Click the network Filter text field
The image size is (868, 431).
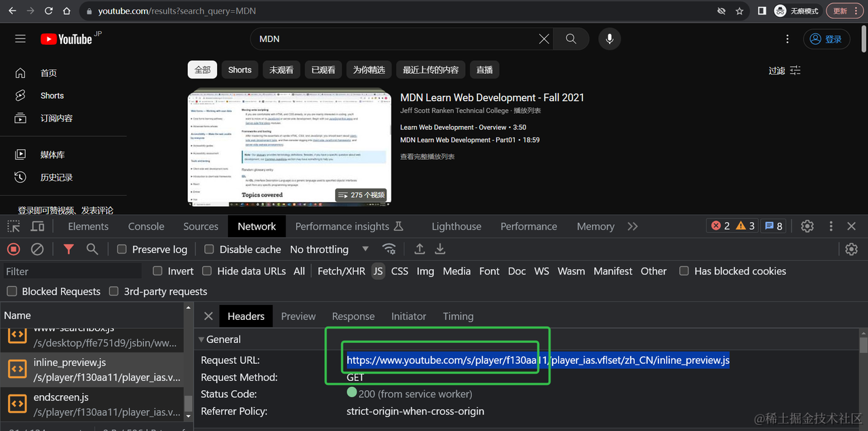click(x=71, y=271)
